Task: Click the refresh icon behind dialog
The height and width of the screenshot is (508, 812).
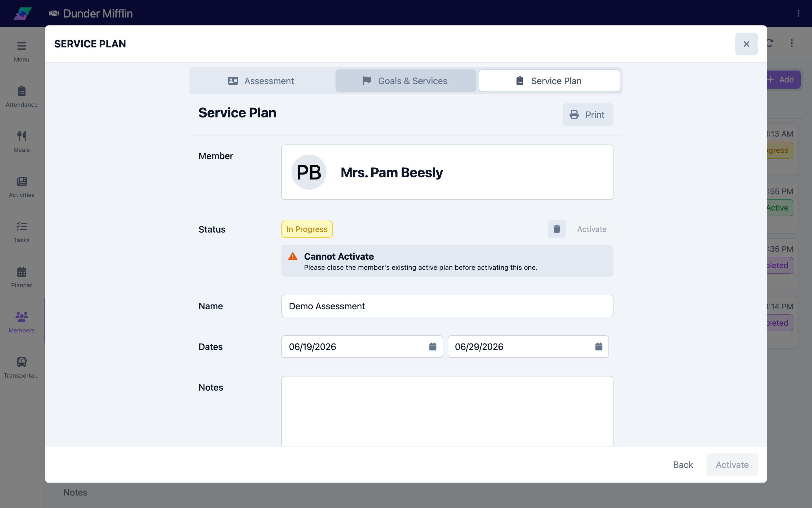Action: coord(770,43)
